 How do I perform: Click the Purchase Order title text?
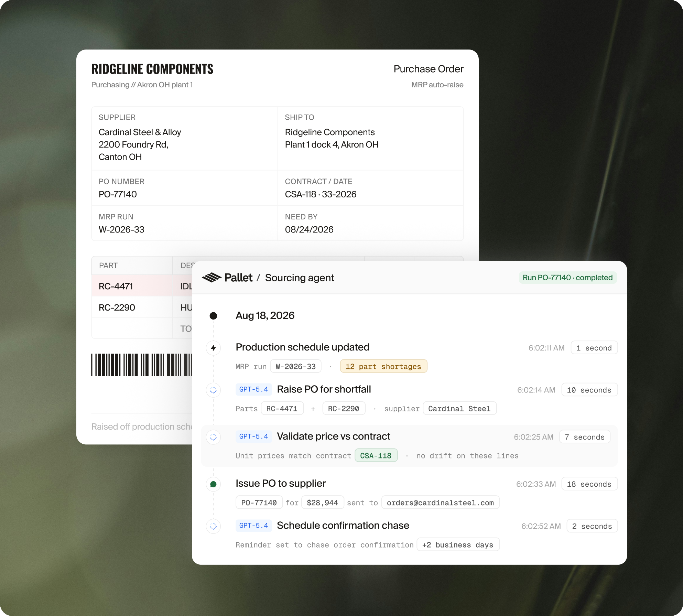429,69
